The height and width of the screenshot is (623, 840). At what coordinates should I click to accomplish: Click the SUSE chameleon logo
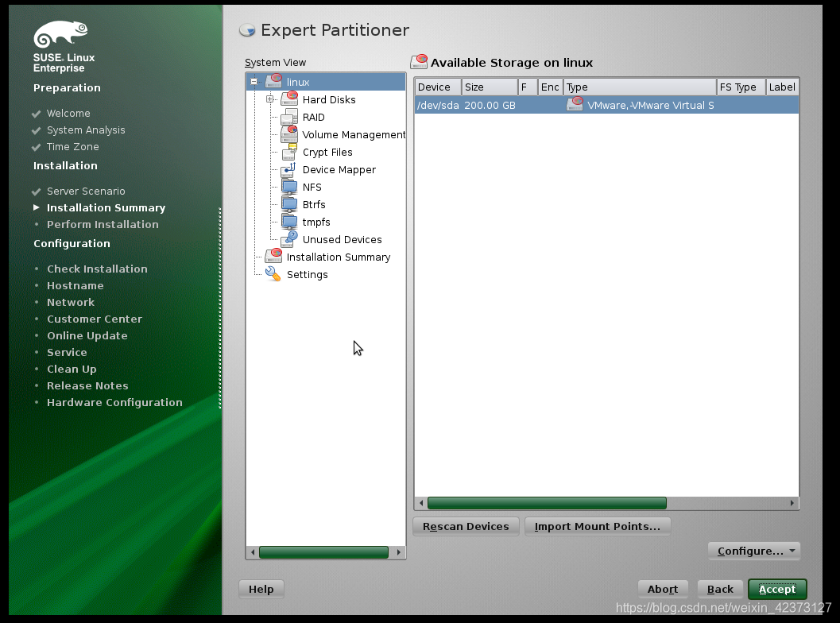pos(60,33)
